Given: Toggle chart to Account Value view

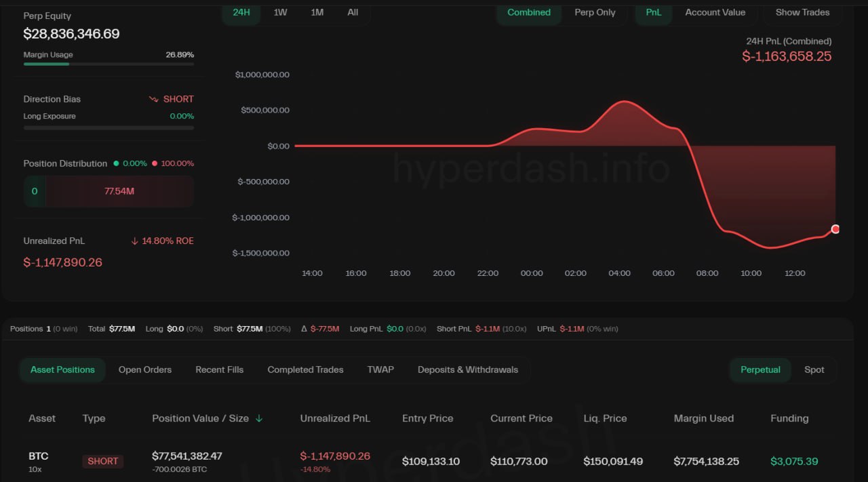Looking at the screenshot, I should [x=715, y=12].
